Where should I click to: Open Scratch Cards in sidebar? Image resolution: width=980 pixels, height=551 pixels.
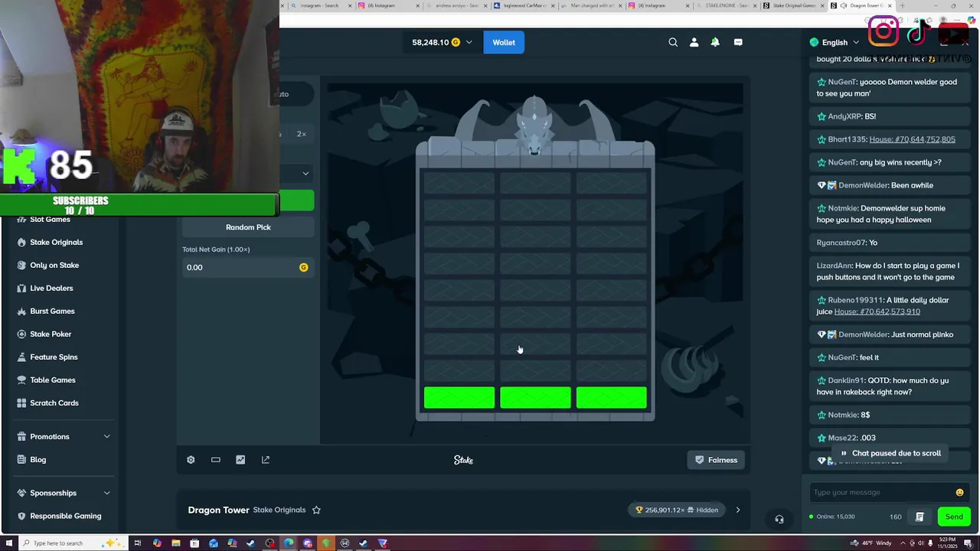[54, 403]
